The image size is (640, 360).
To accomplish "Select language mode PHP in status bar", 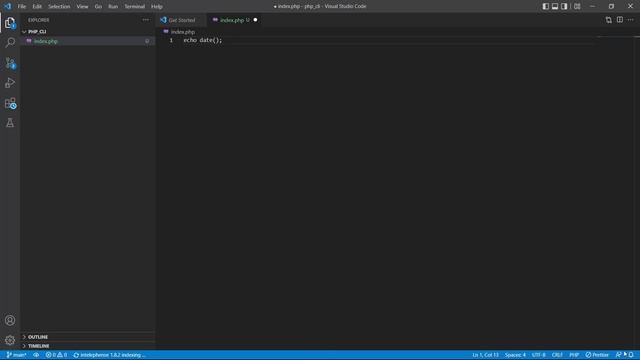I will (574, 355).
